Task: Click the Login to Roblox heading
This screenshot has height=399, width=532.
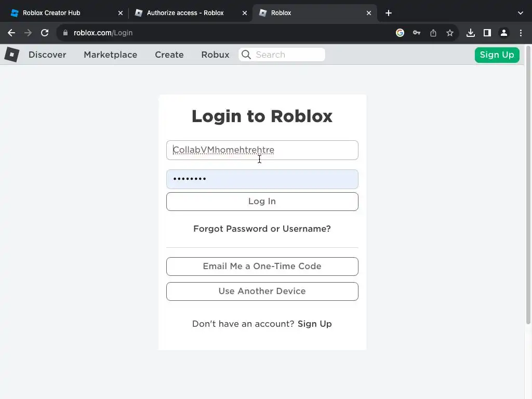Action: (x=262, y=116)
